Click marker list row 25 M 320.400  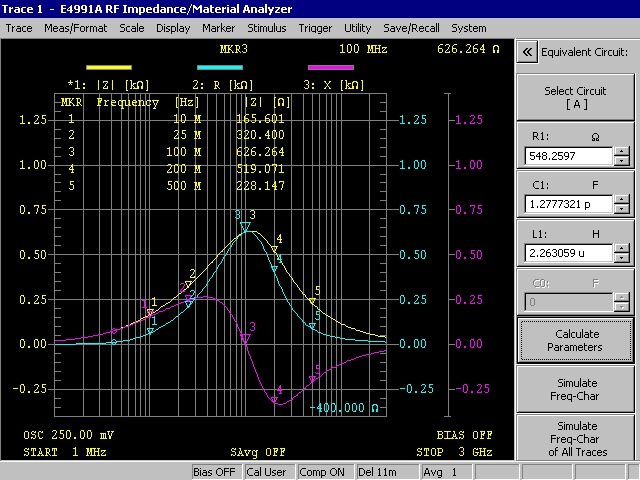(x=176, y=135)
